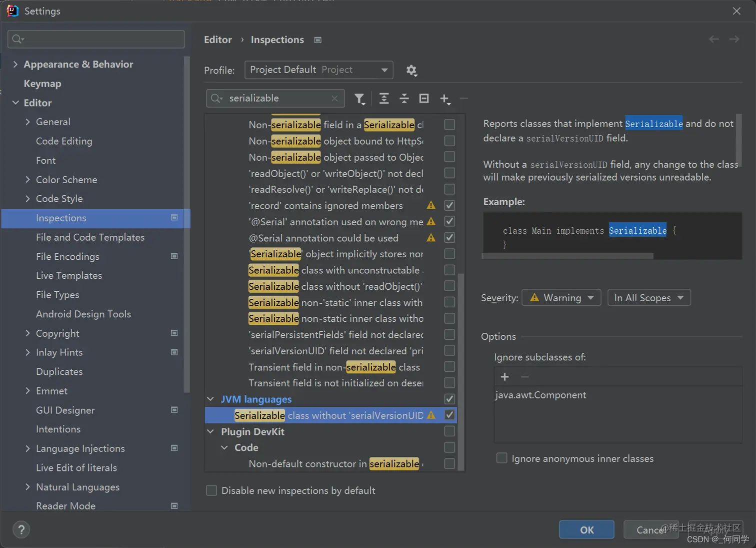
Task: Open File and Code Templates page
Action: point(90,237)
